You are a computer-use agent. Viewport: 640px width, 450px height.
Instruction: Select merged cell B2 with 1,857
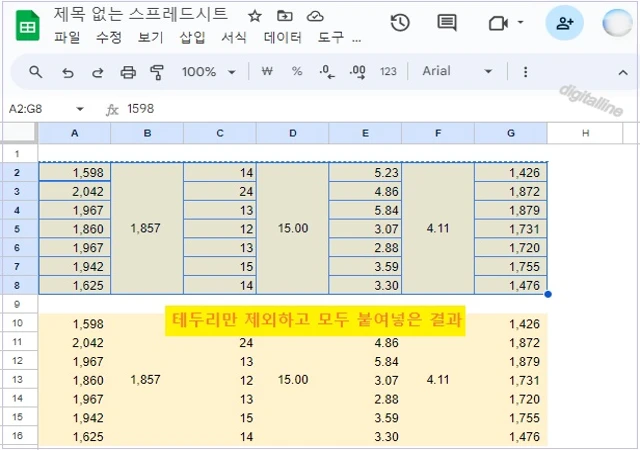coord(147,228)
